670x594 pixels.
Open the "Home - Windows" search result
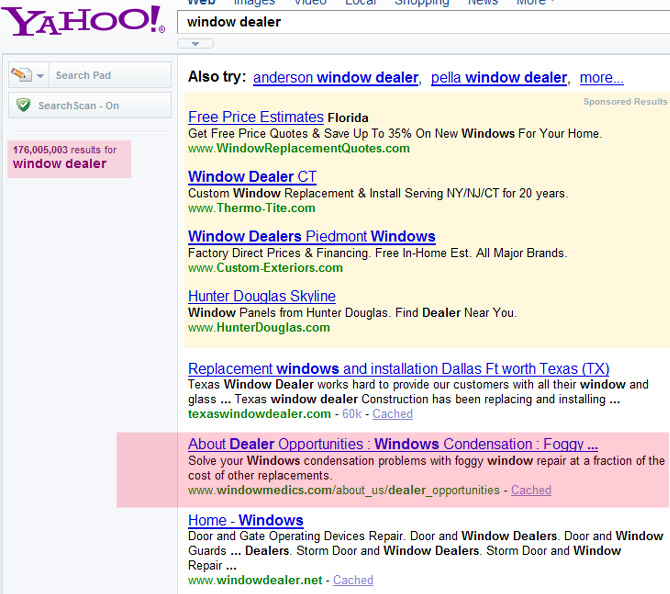[245, 520]
